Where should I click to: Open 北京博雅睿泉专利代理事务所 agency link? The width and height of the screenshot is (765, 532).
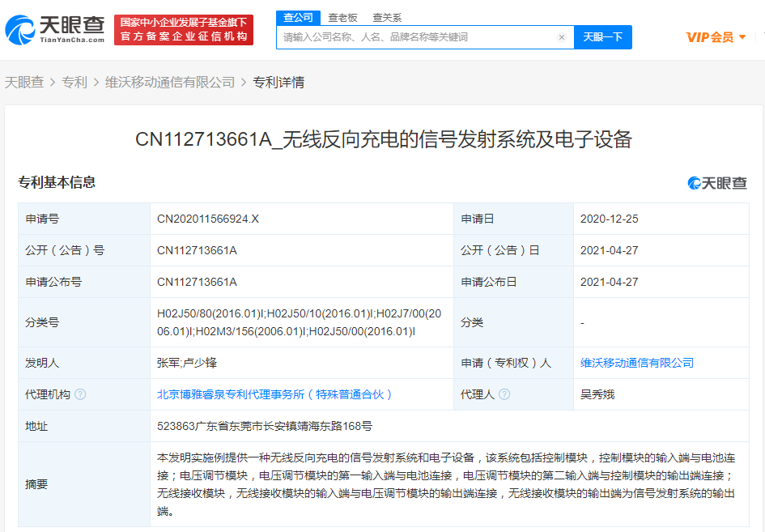274,394
